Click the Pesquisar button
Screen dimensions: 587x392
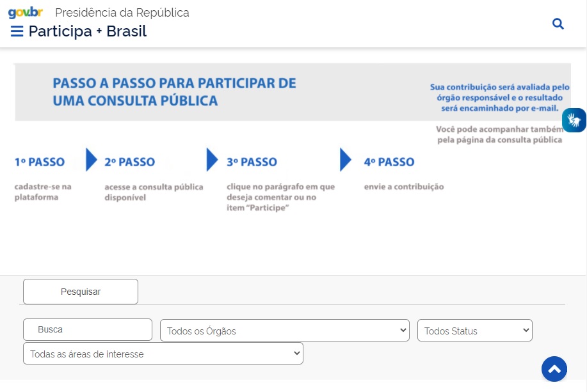(80, 291)
